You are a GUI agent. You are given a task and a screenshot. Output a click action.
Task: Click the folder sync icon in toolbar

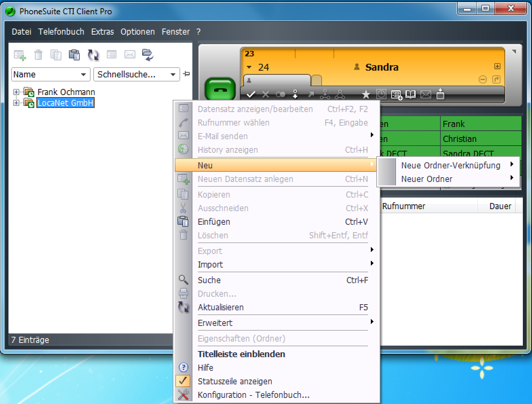click(x=148, y=55)
